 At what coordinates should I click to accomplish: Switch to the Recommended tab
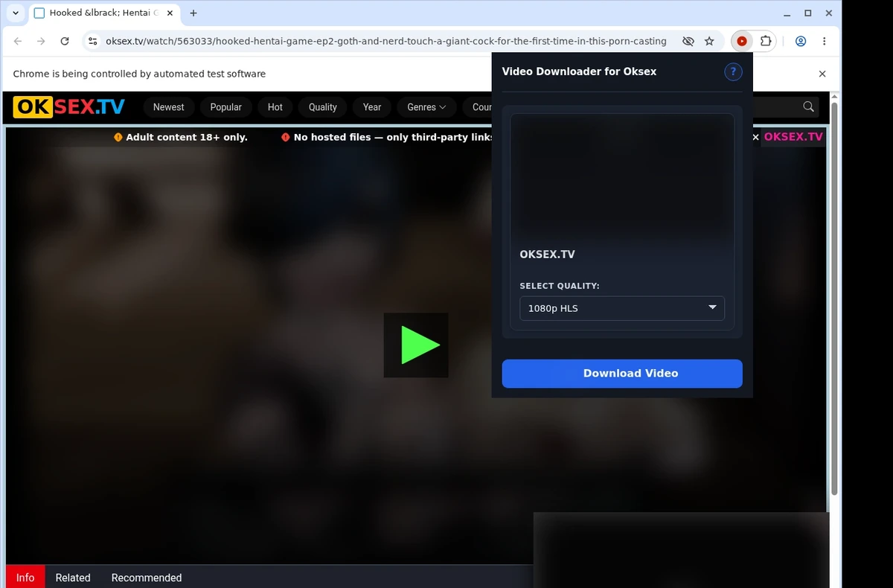(x=147, y=578)
